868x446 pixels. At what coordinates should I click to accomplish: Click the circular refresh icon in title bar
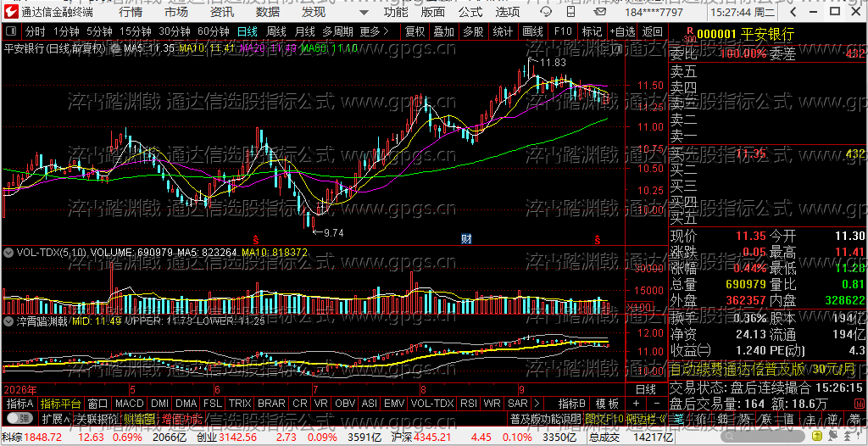(x=546, y=11)
